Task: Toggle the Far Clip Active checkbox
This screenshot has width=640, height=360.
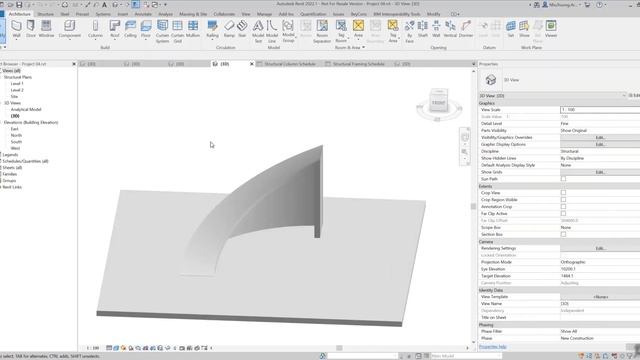Action: [x=563, y=213]
